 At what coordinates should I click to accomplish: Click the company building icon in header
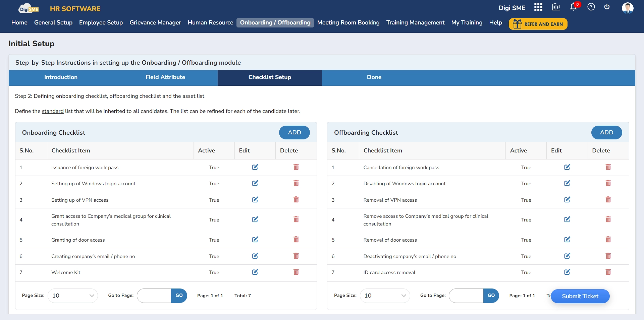tap(556, 7)
